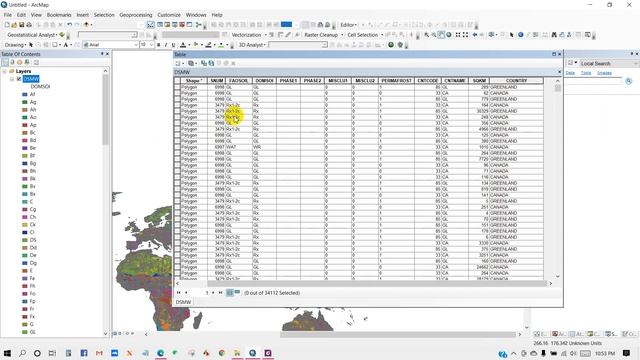Open the Drawing dropdown menu

pyautogui.click(x=16, y=44)
